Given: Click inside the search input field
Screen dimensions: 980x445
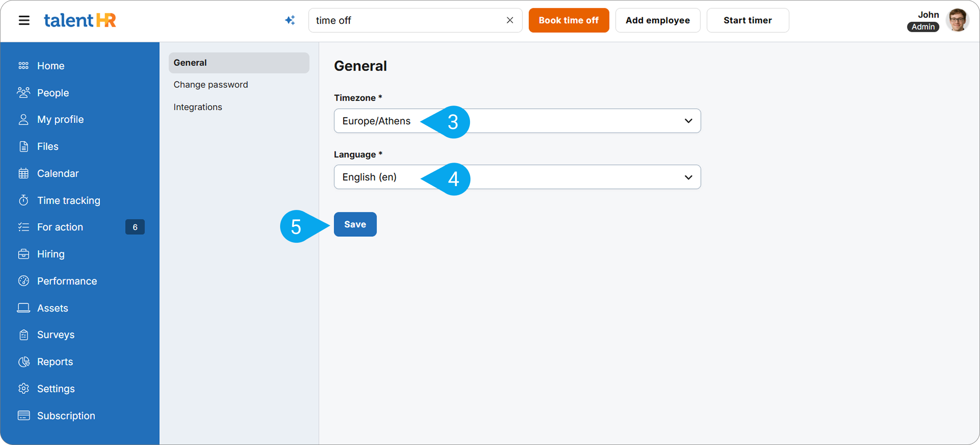Looking at the screenshot, I should (x=404, y=20).
